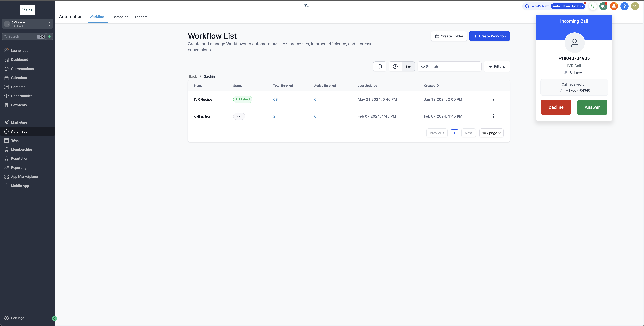Open the Triggers tab
This screenshot has height=326, width=644.
coord(141,17)
